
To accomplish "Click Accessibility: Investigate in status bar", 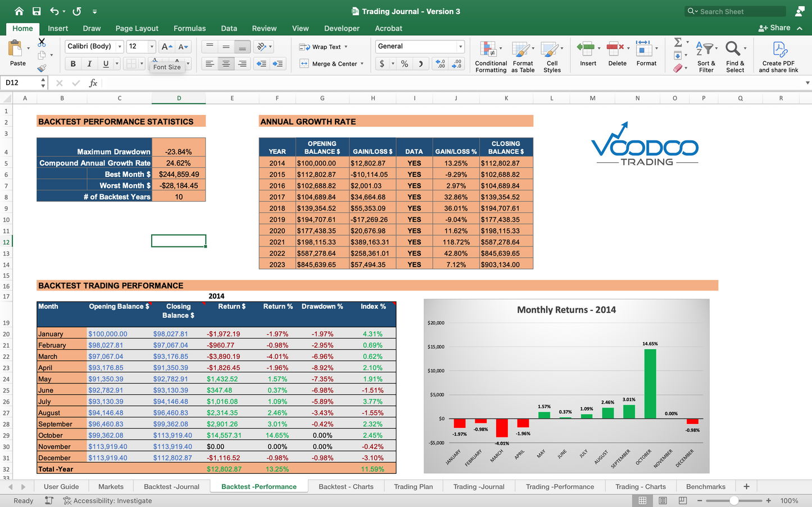I will [107, 501].
